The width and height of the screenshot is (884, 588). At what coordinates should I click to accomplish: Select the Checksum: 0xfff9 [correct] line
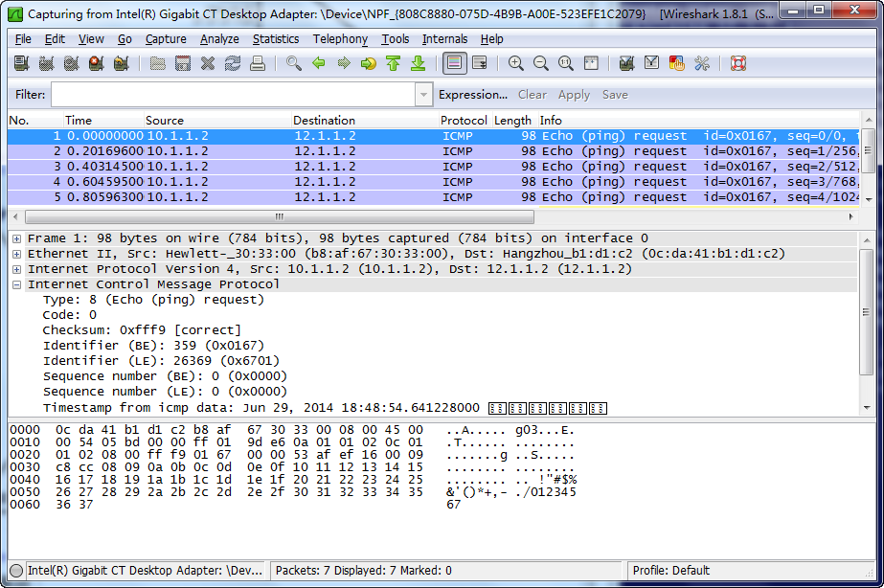pos(142,330)
